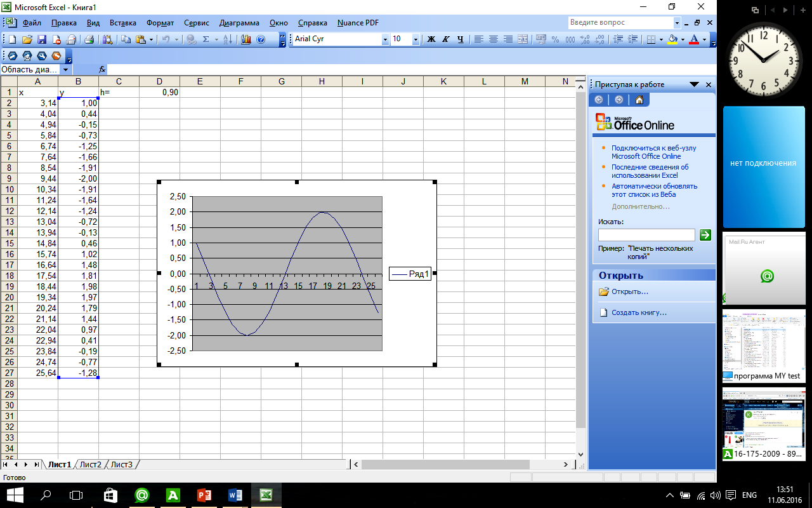This screenshot has height=508, width=812.
Task: Open the help question box dropdown
Action: click(676, 22)
